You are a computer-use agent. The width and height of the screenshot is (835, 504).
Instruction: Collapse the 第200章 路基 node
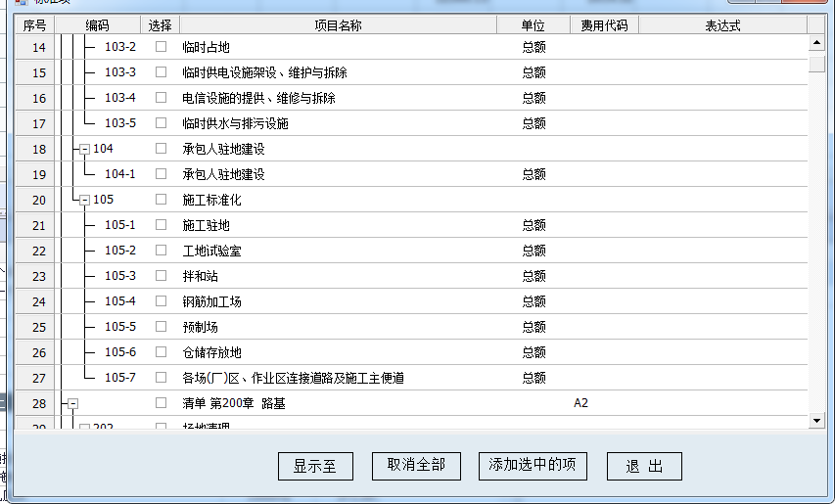pos(73,404)
